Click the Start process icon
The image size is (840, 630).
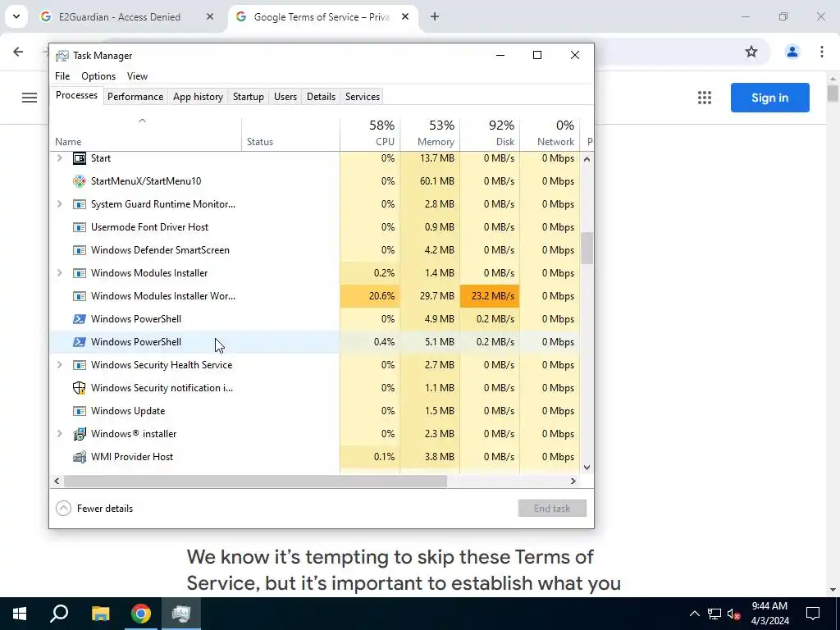tap(80, 158)
